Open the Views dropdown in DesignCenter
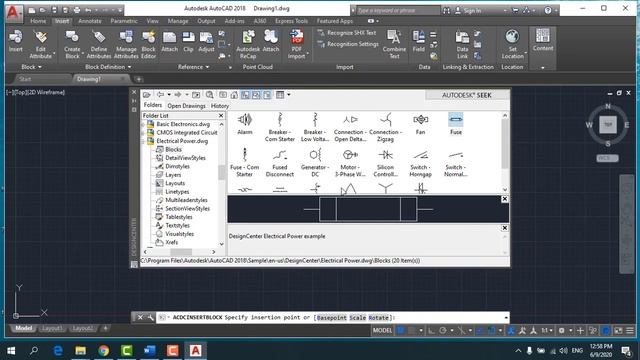The height and width of the screenshot is (360, 640). pyautogui.click(x=289, y=95)
